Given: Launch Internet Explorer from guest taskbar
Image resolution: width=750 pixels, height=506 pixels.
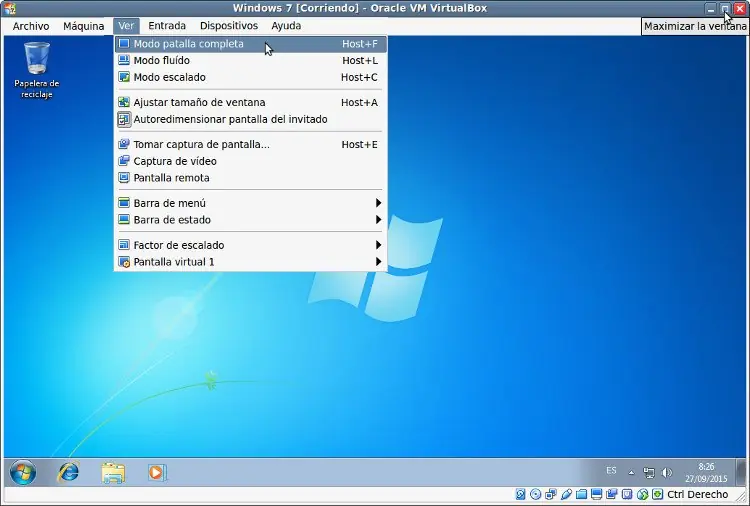Looking at the screenshot, I should (68, 473).
